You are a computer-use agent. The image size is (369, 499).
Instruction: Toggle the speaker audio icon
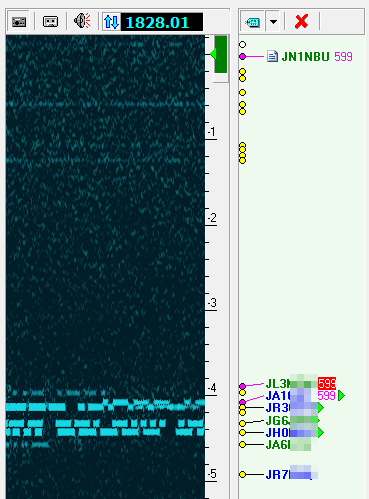point(82,21)
